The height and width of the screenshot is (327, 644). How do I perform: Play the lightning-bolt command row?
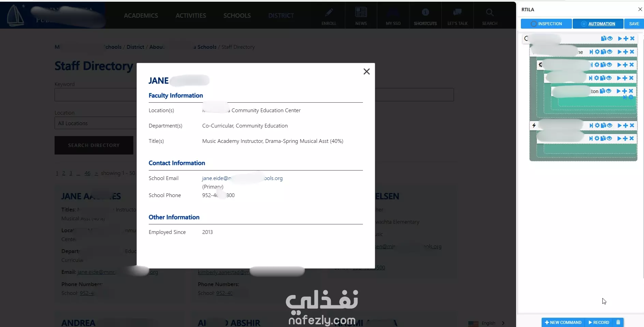(619, 125)
